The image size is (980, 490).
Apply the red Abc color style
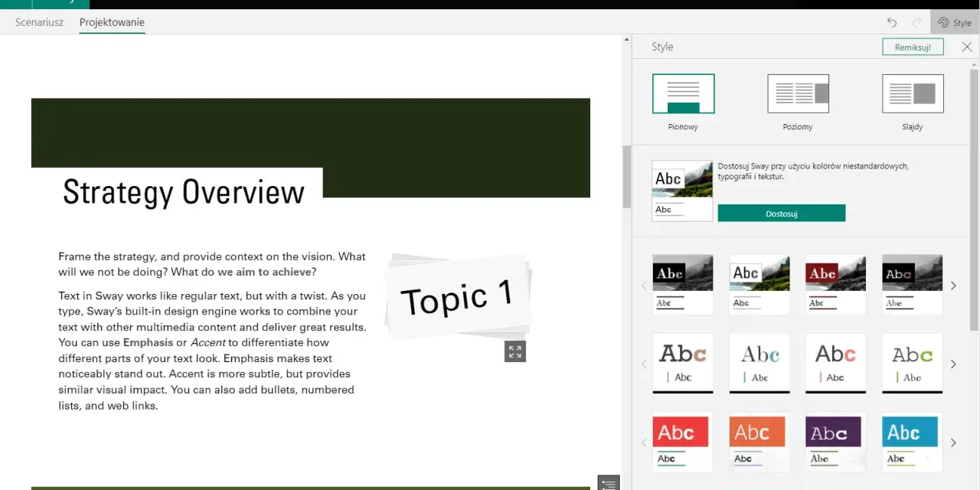point(683,442)
